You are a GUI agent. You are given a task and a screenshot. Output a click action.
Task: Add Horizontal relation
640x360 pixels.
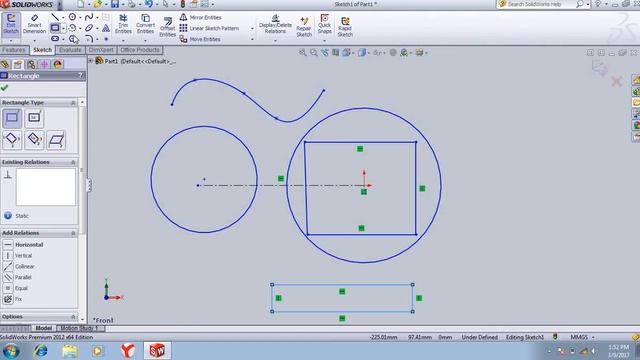click(x=23, y=244)
